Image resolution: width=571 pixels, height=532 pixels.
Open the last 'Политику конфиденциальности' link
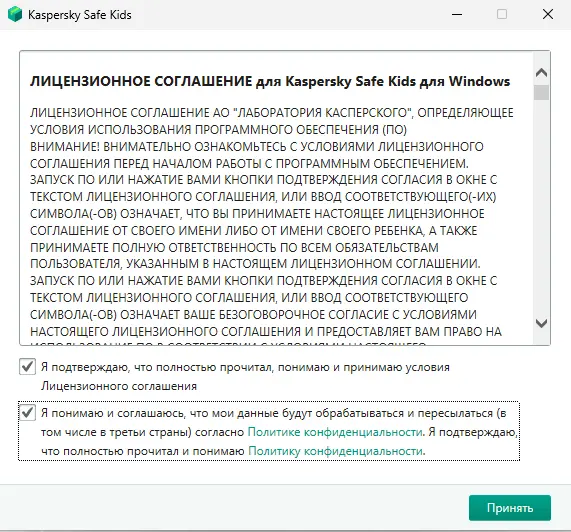pos(335,451)
